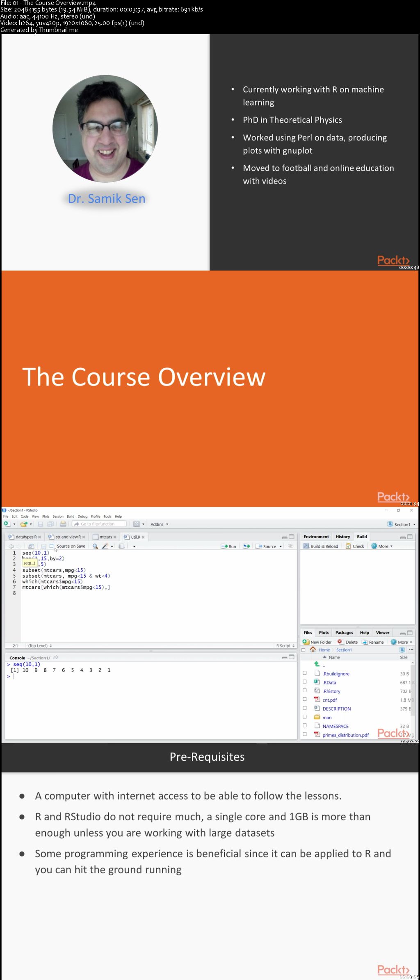Click the show in new window icon
The image size is (420, 980).
point(31,546)
